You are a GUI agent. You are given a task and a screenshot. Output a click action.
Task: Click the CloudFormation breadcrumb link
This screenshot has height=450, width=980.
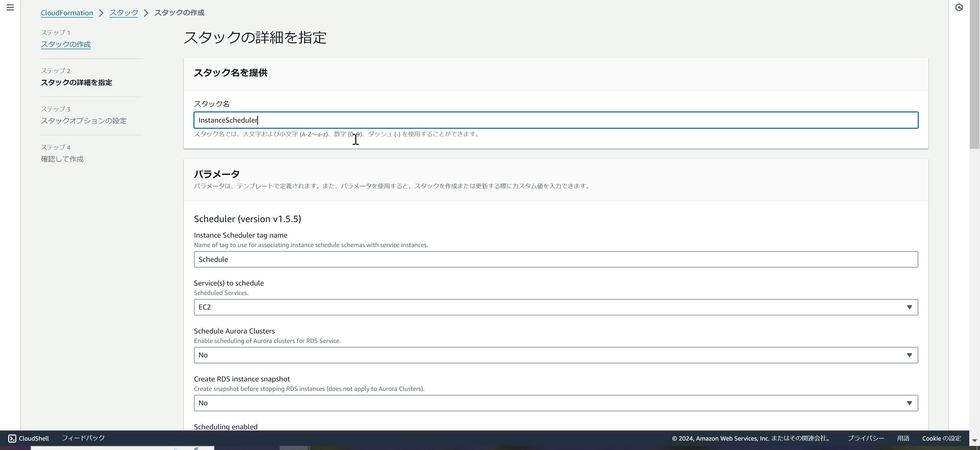pyautogui.click(x=67, y=12)
